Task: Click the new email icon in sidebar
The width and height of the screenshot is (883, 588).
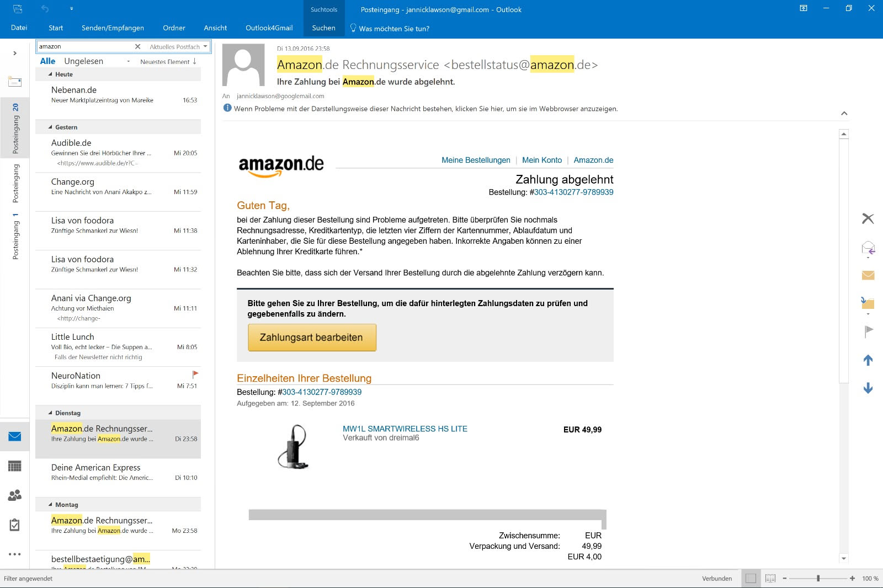Action: point(15,82)
